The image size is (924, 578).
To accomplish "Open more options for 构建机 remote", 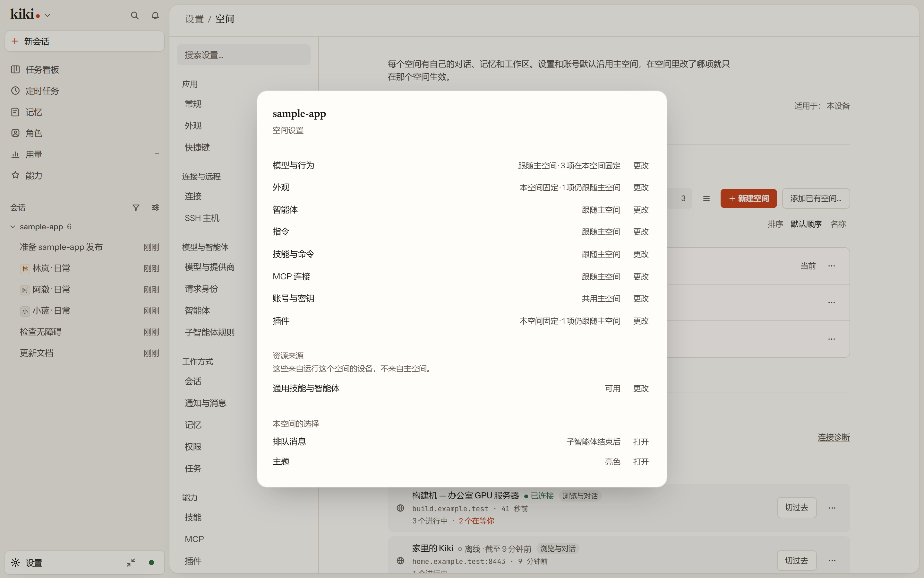I will tap(832, 508).
